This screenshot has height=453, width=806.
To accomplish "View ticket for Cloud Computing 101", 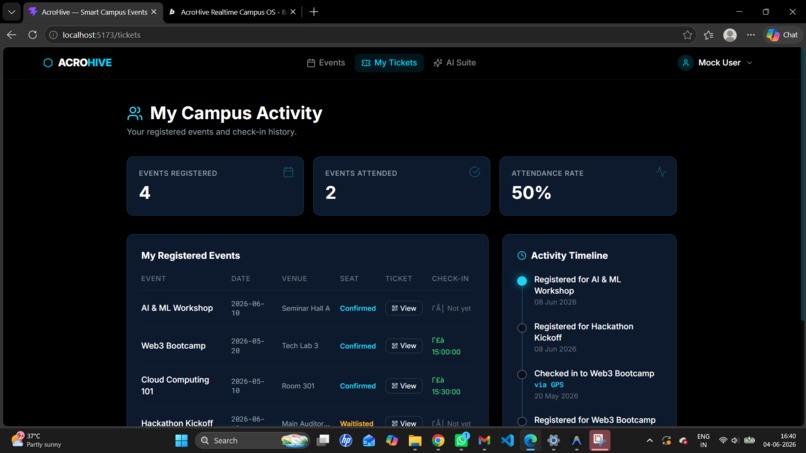I will coord(404,386).
